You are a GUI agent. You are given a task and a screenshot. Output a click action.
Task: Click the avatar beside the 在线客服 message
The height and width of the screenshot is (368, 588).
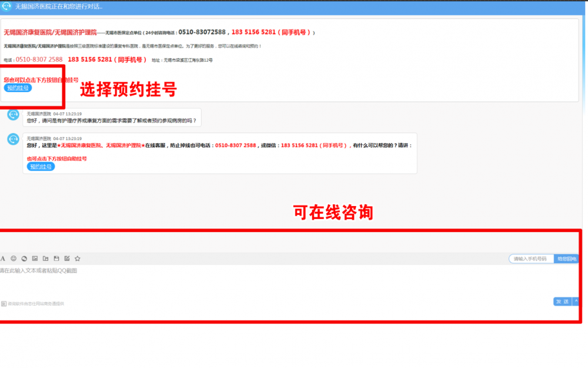coord(13,140)
